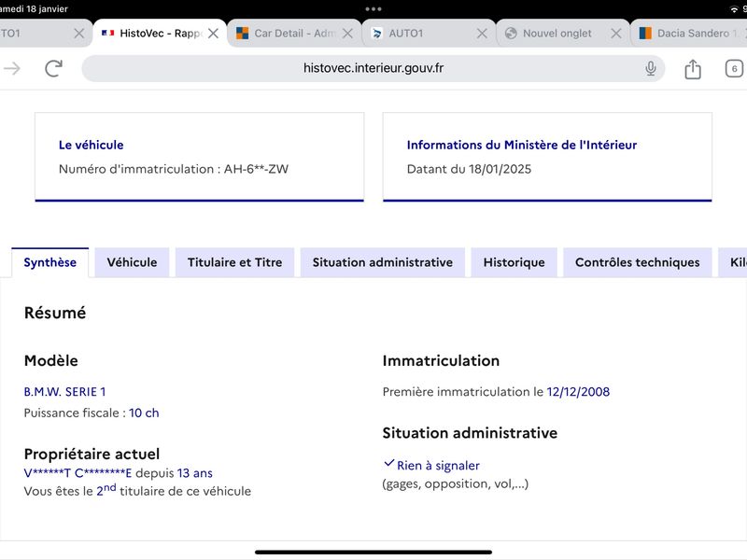Show the open tabs overview counter

tap(734, 68)
